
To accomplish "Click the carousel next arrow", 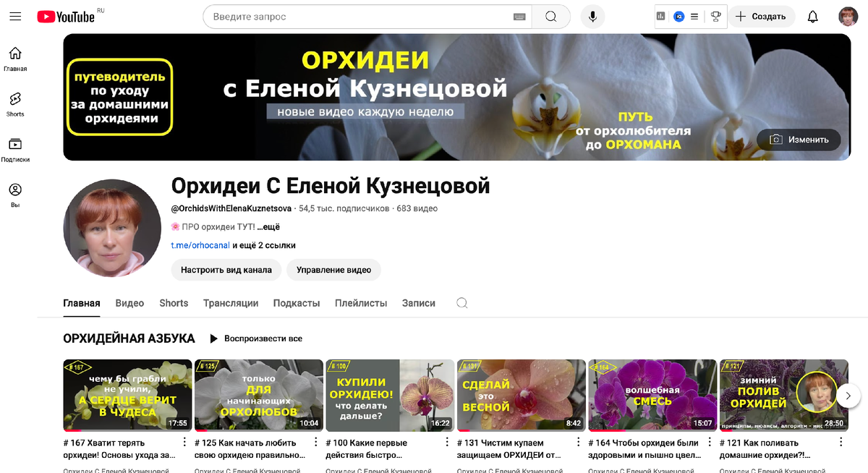I will pyautogui.click(x=848, y=395).
